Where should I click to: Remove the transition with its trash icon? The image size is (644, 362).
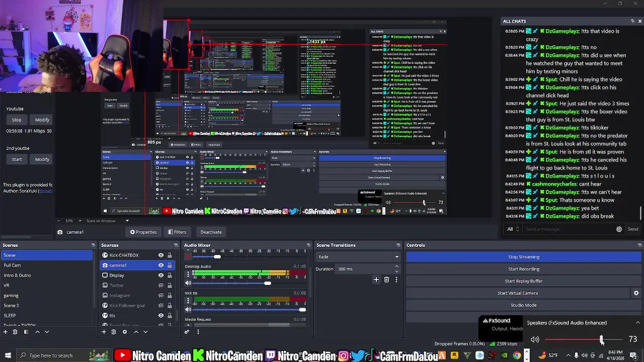[386, 280]
